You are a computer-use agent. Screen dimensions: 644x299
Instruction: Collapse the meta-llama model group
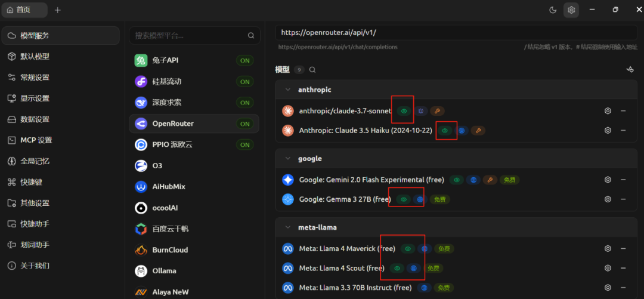[x=289, y=227]
